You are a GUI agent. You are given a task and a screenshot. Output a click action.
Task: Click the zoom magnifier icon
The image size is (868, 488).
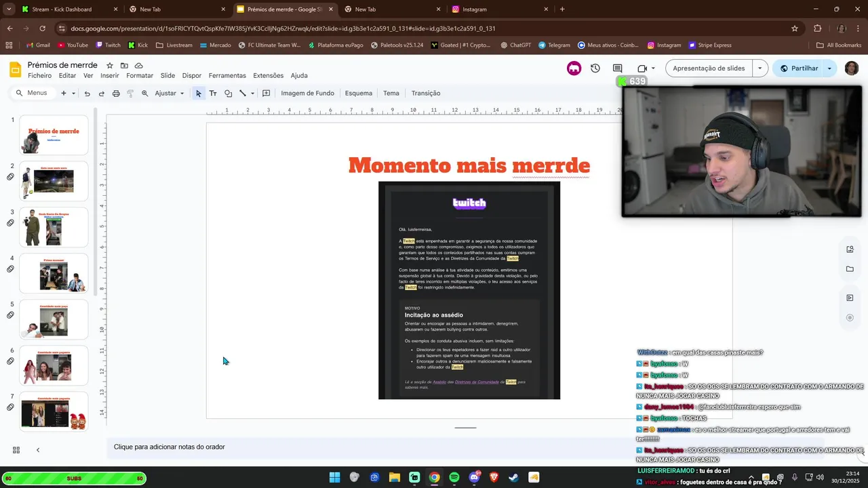pyautogui.click(x=144, y=94)
